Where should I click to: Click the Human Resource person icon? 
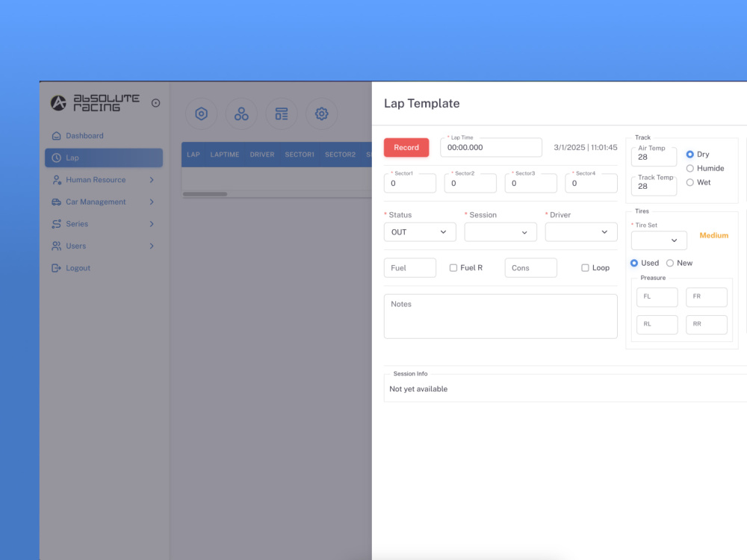click(56, 179)
